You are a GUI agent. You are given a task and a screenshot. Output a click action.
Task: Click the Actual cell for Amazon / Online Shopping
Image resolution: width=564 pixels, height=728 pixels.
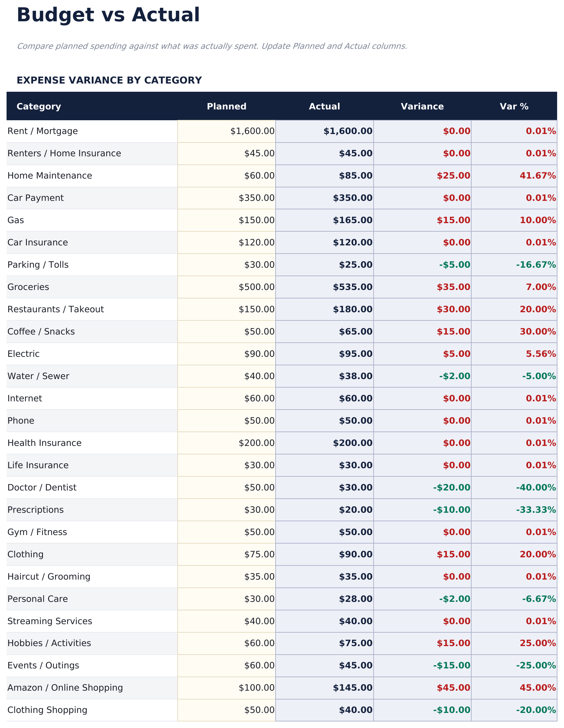click(x=325, y=687)
